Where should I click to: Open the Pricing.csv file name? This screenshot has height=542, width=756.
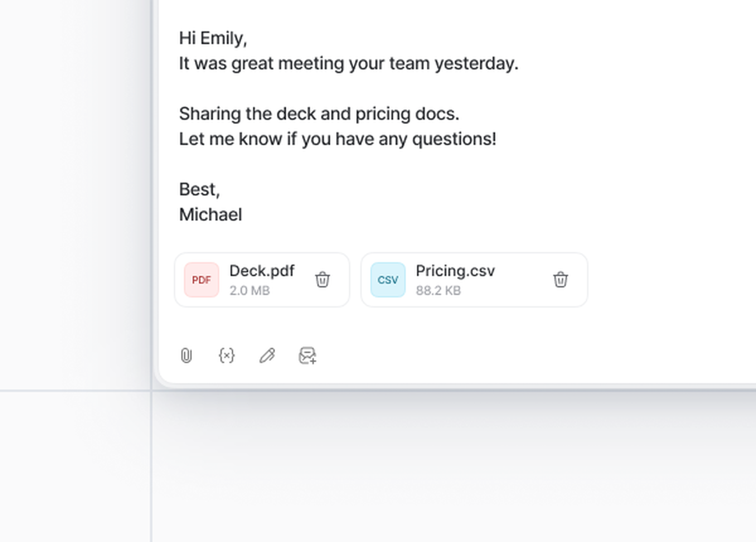455,270
